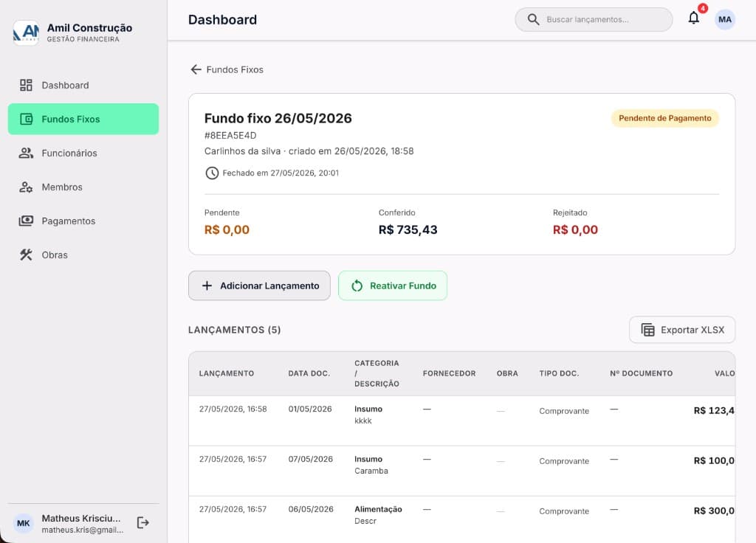Click the Funcionários people icon
The image size is (756, 543).
[26, 153]
